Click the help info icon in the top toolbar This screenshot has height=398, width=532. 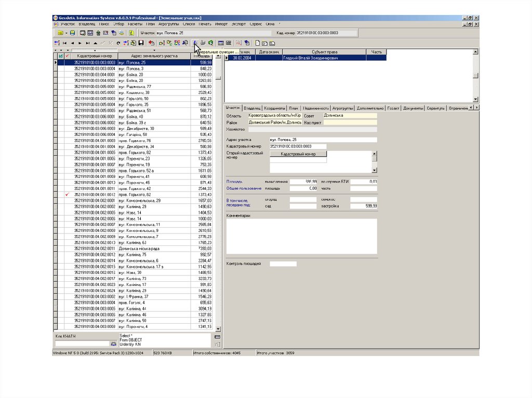[x=131, y=33]
